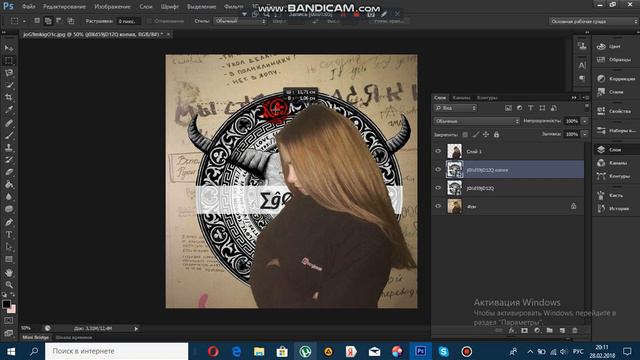This screenshot has height=360, width=640.
Task: Select the Blur tool
Action: 9,197
